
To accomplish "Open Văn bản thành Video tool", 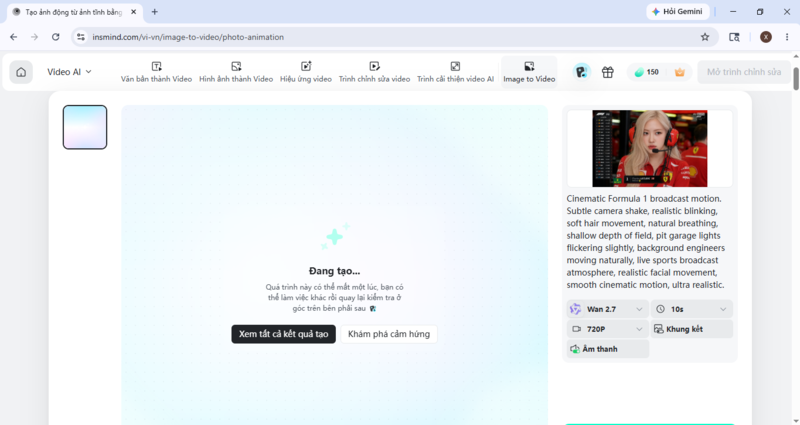I will pos(156,72).
